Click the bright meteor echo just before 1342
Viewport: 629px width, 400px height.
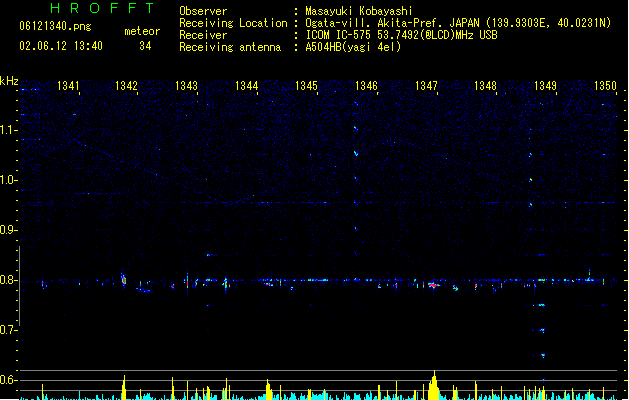pyautogui.click(x=124, y=279)
